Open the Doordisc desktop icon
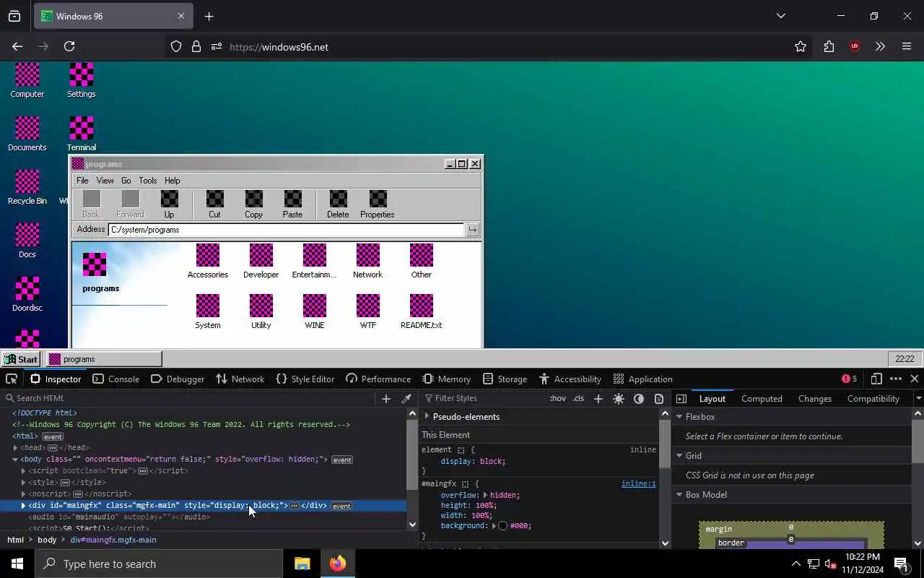The width and height of the screenshot is (924, 578). click(27, 294)
